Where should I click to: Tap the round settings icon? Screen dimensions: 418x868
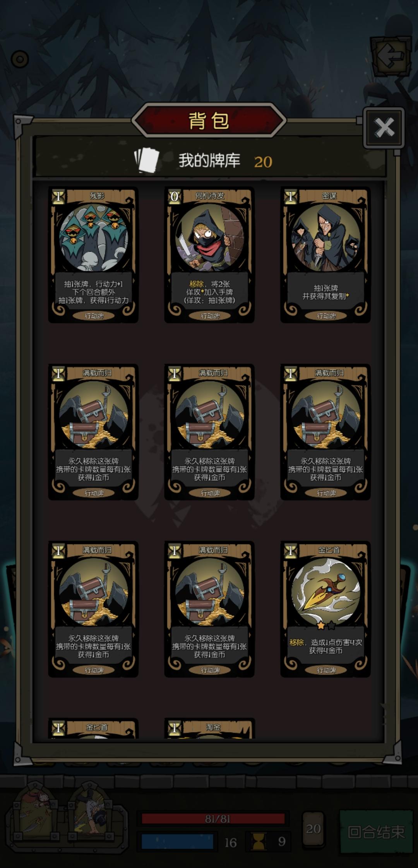click(20, 59)
